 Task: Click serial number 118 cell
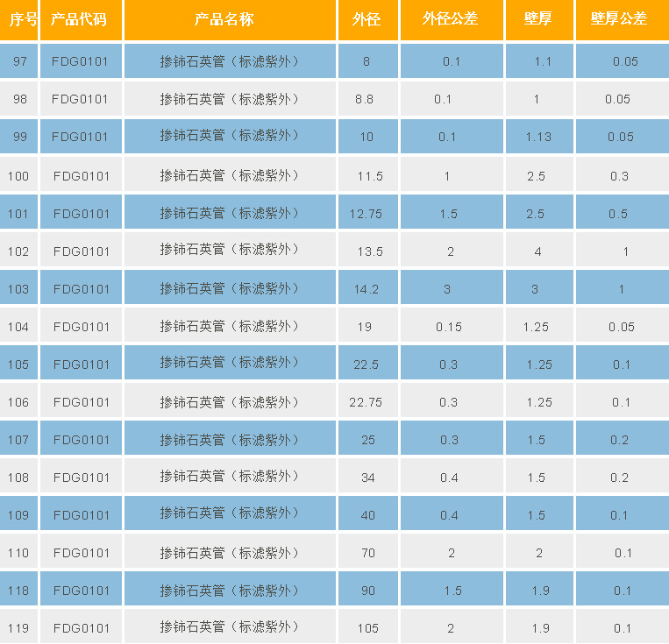tap(18, 591)
